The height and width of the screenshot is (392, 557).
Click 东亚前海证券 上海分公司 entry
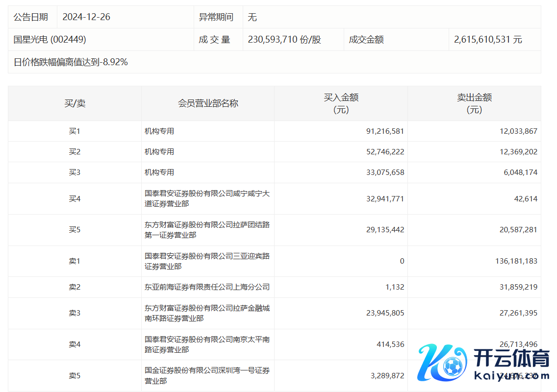[207, 287]
